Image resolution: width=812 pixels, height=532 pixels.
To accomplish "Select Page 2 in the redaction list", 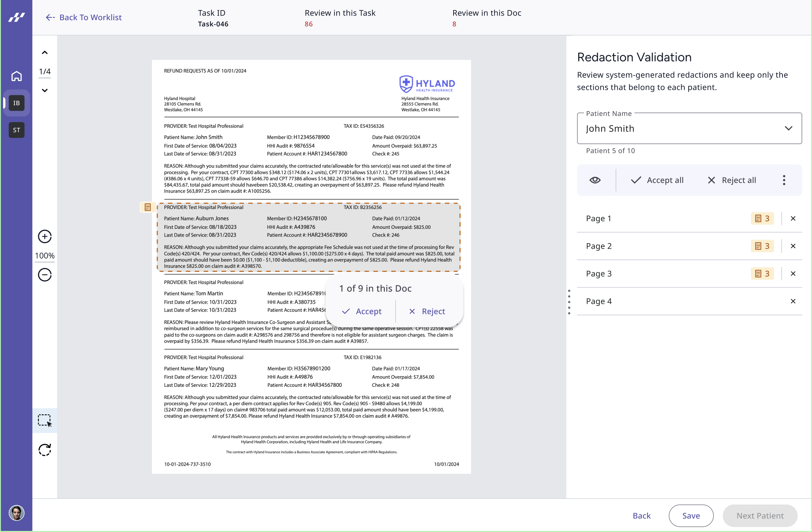I will [x=599, y=246].
